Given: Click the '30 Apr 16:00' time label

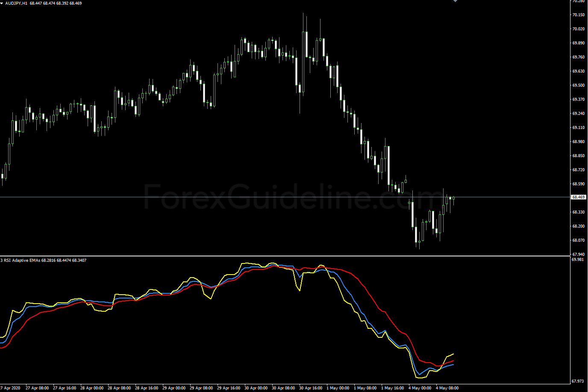Looking at the screenshot, I should point(311,388).
